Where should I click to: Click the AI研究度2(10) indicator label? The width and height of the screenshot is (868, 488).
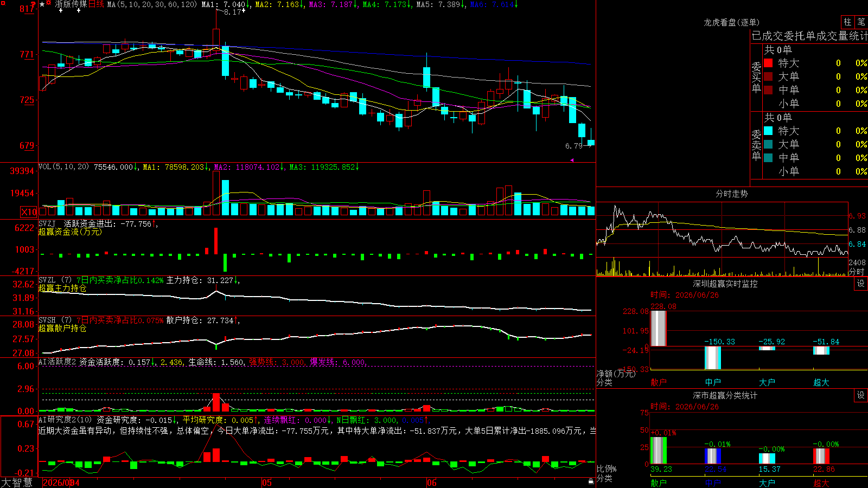click(65, 420)
